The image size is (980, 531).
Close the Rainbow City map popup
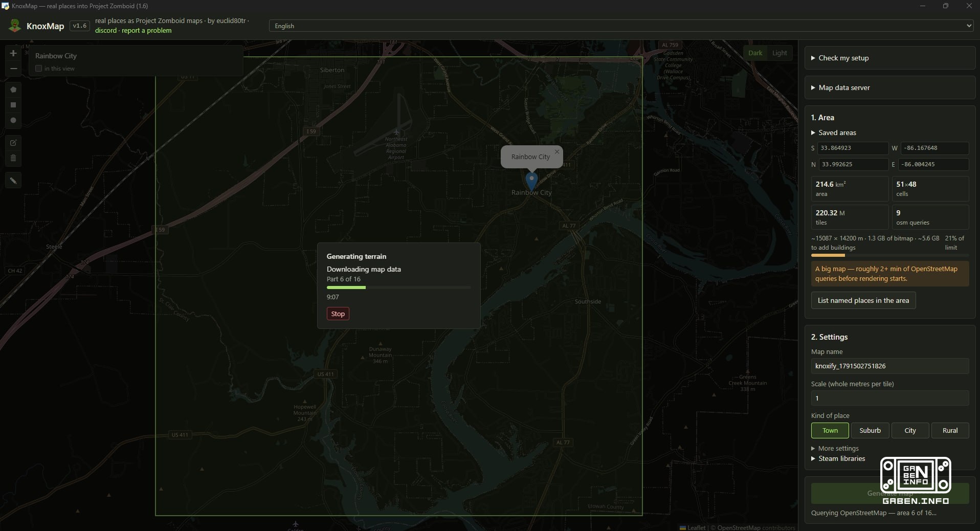(557, 151)
